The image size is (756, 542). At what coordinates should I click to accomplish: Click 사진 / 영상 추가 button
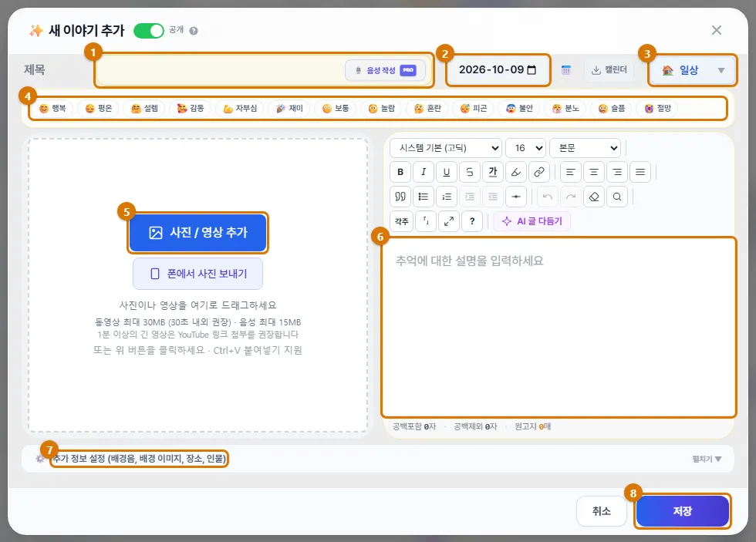tap(197, 233)
